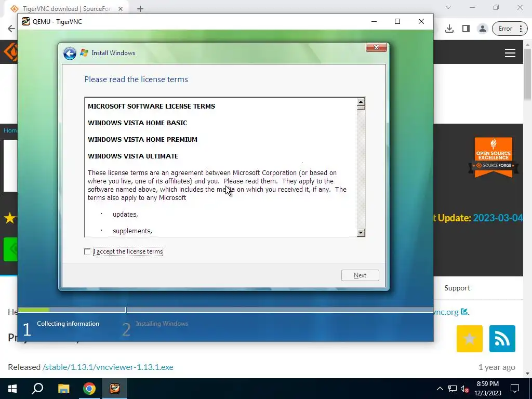This screenshot has height=399, width=532.
Task: Click the muted volume icon in tray
Action: pos(464,389)
